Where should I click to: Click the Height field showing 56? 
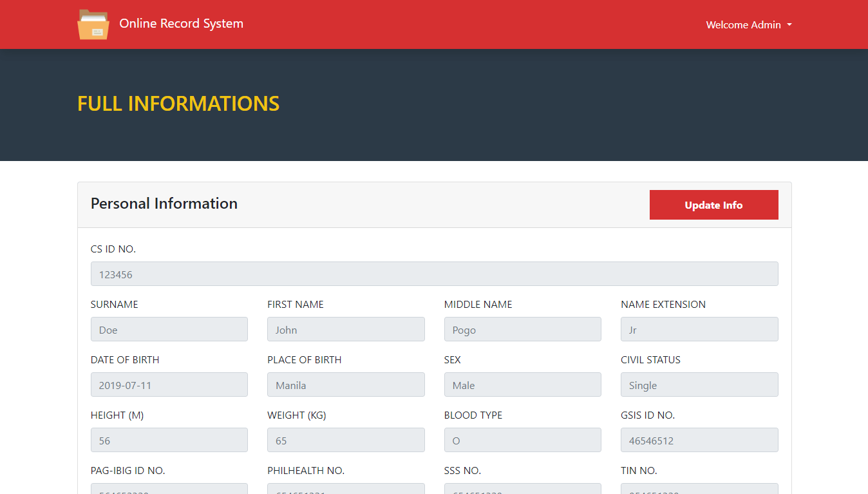pos(169,440)
